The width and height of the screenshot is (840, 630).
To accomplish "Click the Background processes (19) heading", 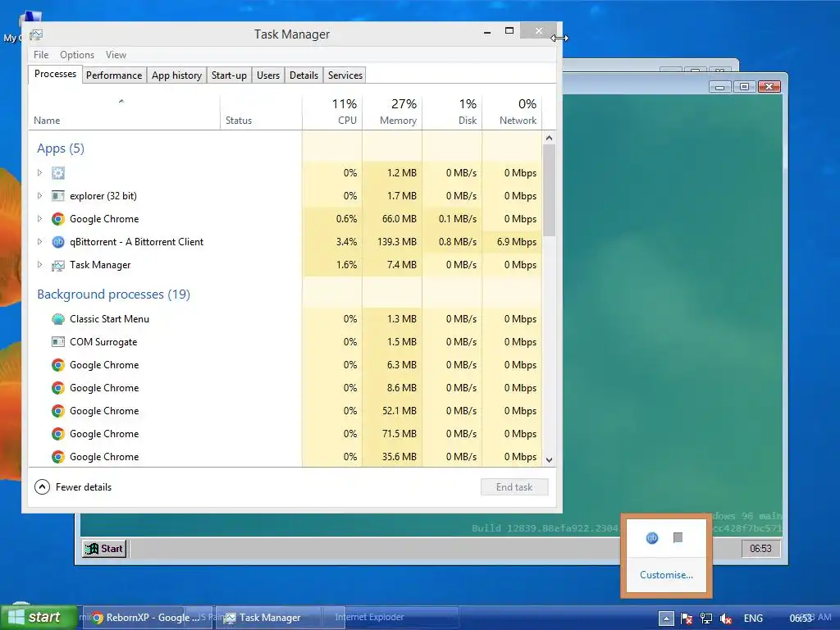I will click(x=113, y=294).
